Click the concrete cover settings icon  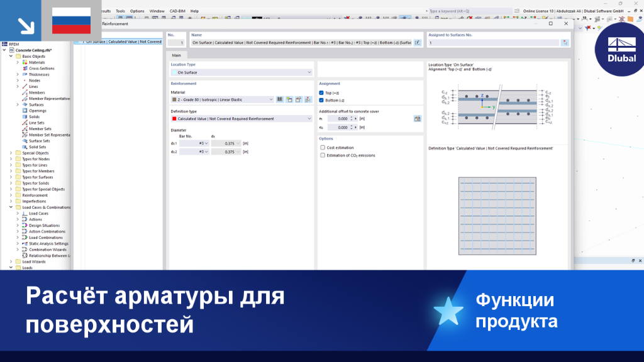[418, 119]
